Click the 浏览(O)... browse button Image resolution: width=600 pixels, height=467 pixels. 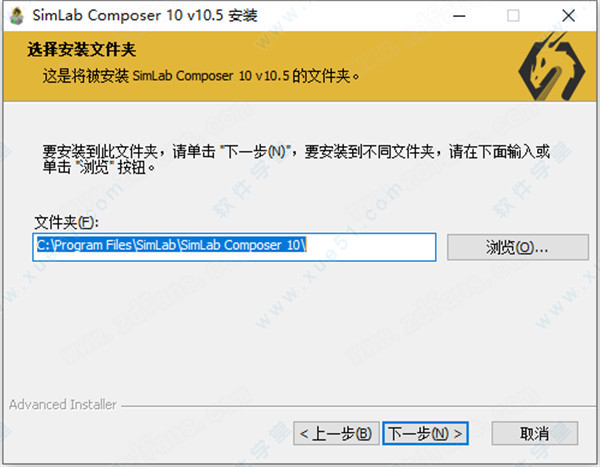click(x=518, y=247)
